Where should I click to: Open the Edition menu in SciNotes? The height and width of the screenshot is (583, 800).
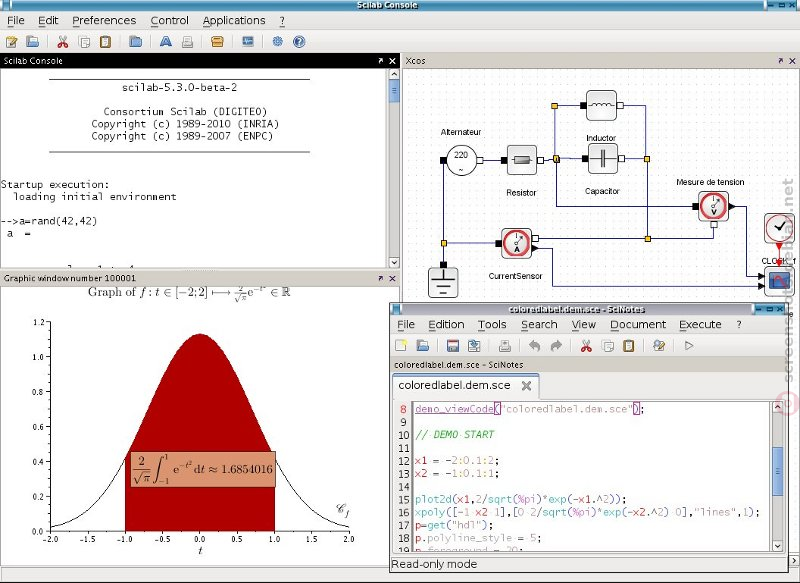click(446, 324)
